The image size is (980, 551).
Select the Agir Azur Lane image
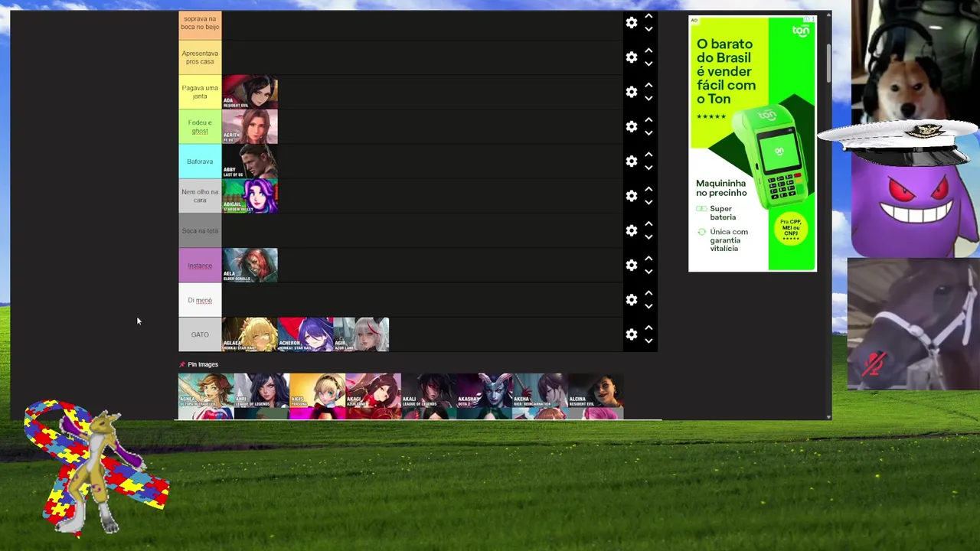[x=361, y=334]
